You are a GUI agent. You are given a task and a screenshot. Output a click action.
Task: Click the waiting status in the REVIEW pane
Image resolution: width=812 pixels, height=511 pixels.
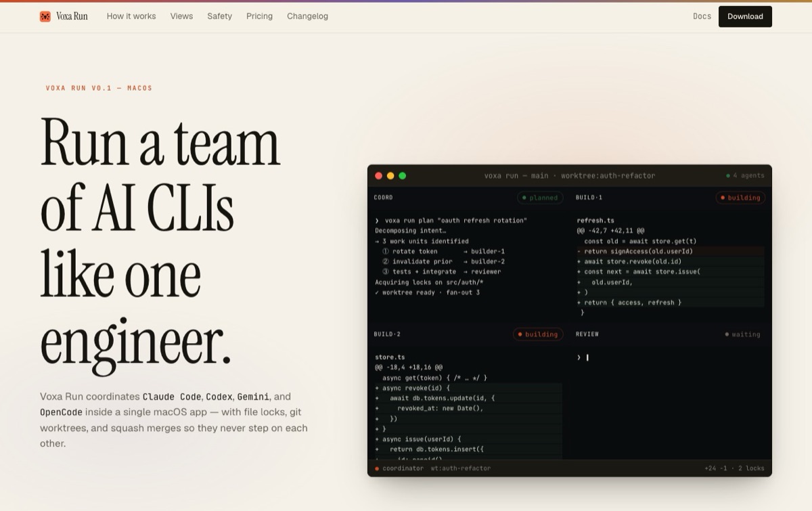[742, 334]
